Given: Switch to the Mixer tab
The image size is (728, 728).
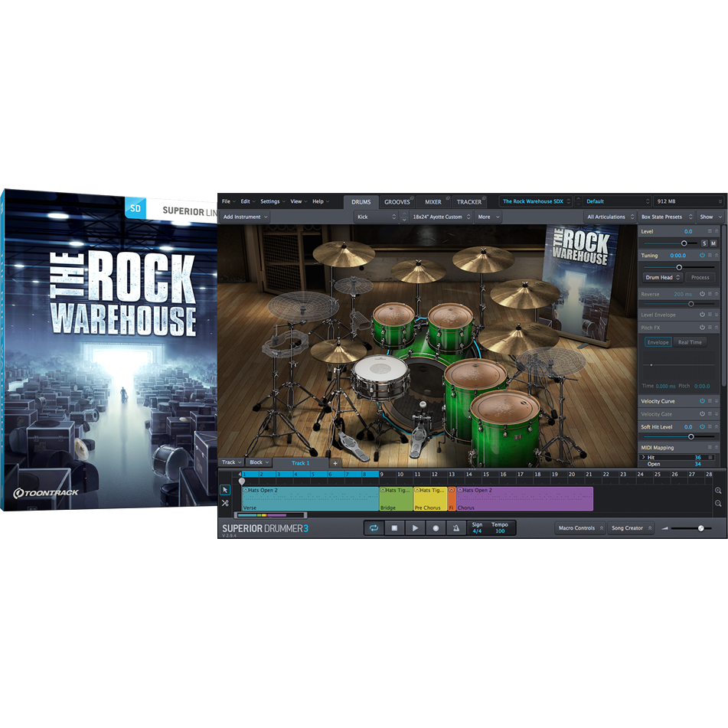Looking at the screenshot, I should (433, 202).
